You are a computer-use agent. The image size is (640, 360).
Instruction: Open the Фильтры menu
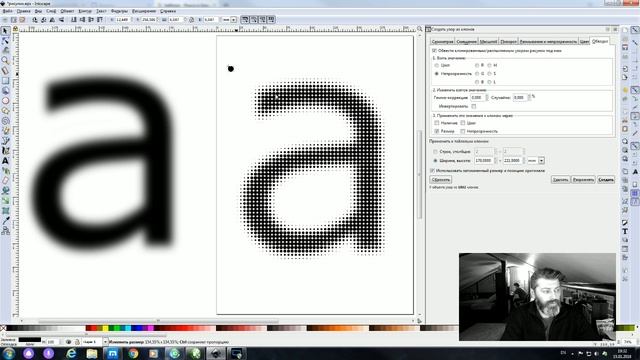[119, 11]
